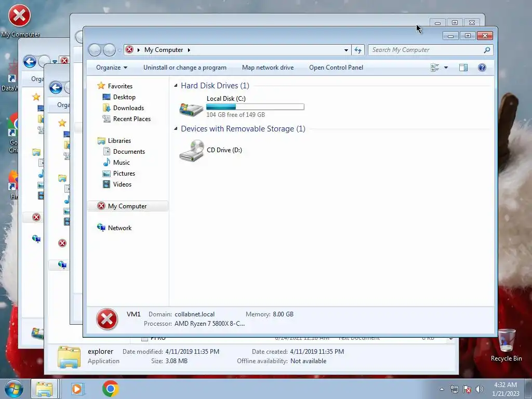
Task: Select Documents library
Action: (129, 152)
